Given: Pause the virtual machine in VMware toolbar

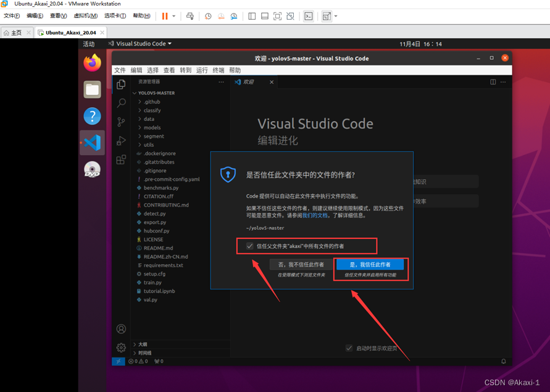Looking at the screenshot, I should pyautogui.click(x=165, y=16).
